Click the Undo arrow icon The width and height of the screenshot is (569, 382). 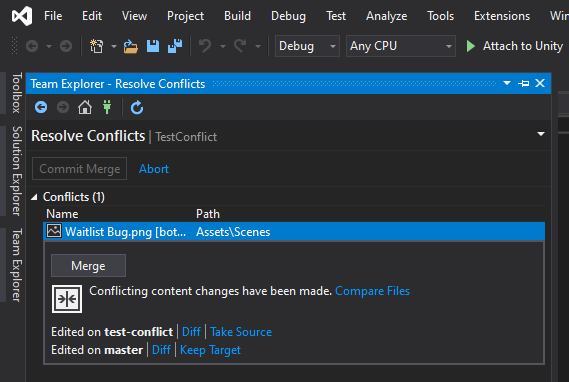[x=205, y=46]
